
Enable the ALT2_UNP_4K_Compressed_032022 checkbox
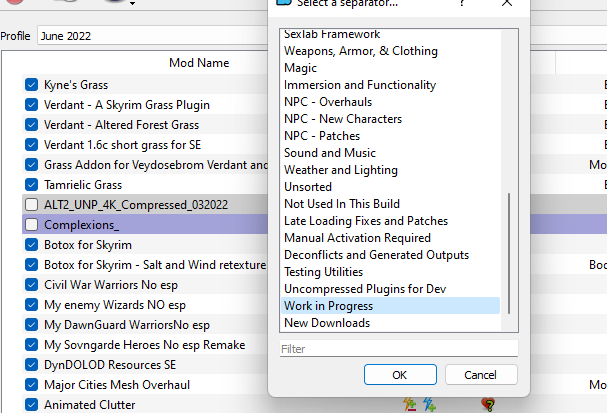[x=31, y=204]
